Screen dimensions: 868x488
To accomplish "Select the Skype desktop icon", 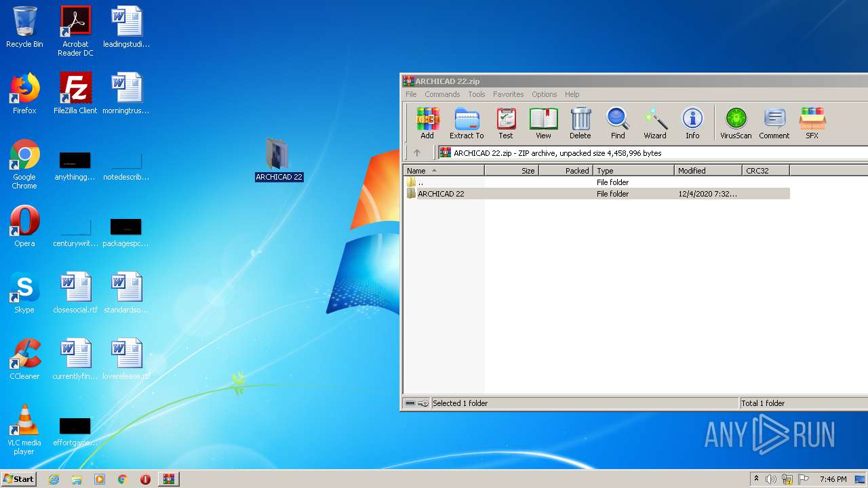I will tap(24, 293).
